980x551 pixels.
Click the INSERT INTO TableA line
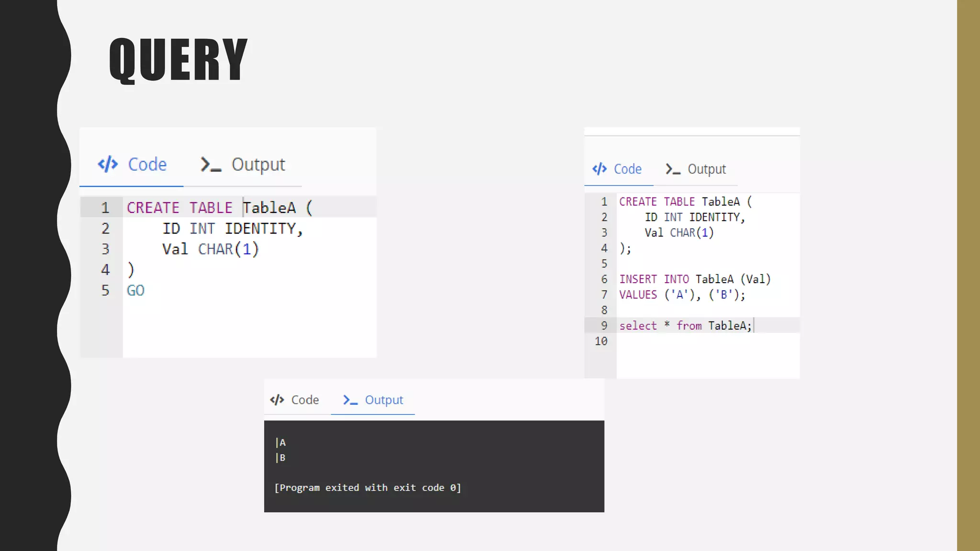(x=694, y=279)
